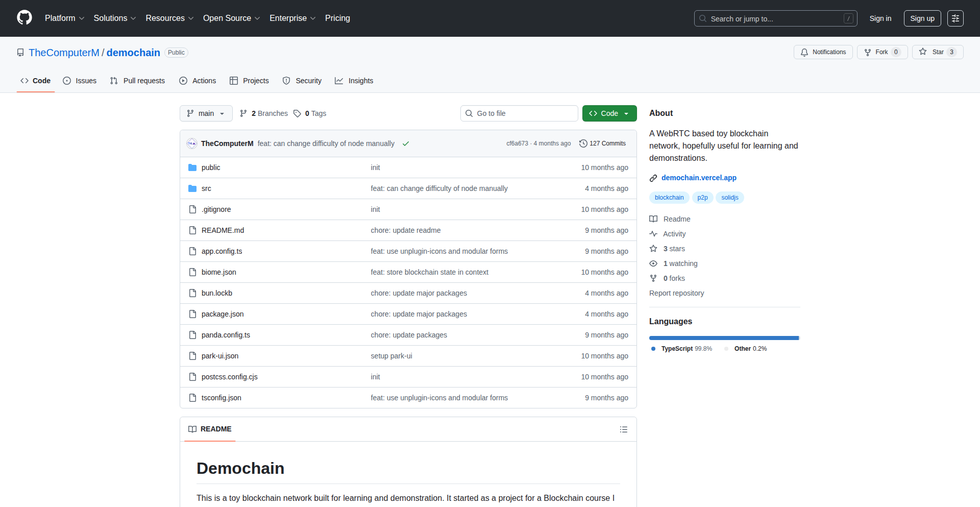Click the GitHub logo icon
The height and width of the screenshot is (507, 980).
point(24,18)
